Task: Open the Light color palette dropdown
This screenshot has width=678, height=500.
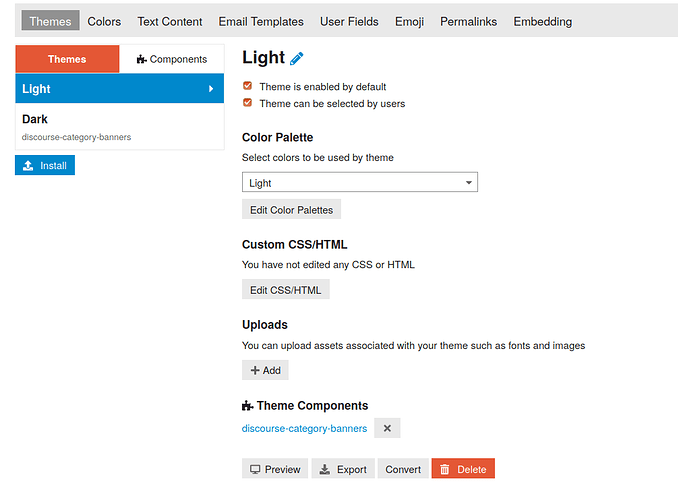Action: point(360,182)
